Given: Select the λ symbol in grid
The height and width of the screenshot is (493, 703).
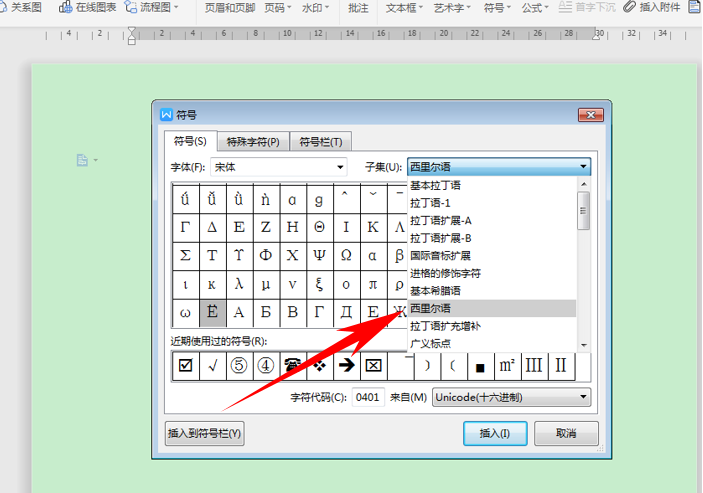Looking at the screenshot, I should pos(239,284).
